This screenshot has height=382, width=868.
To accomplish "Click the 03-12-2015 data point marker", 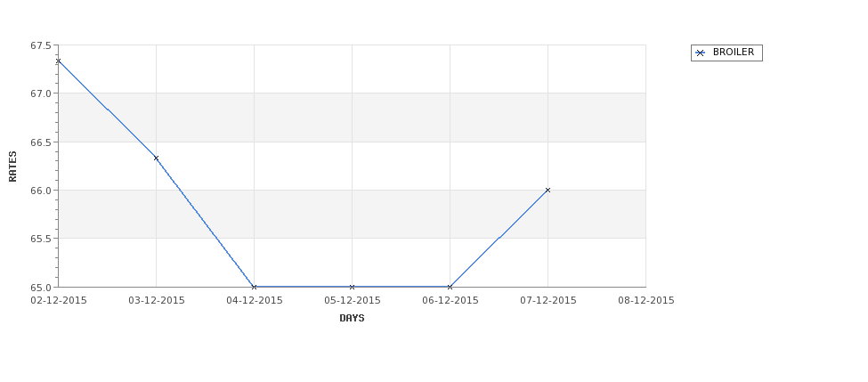I will (x=156, y=158).
